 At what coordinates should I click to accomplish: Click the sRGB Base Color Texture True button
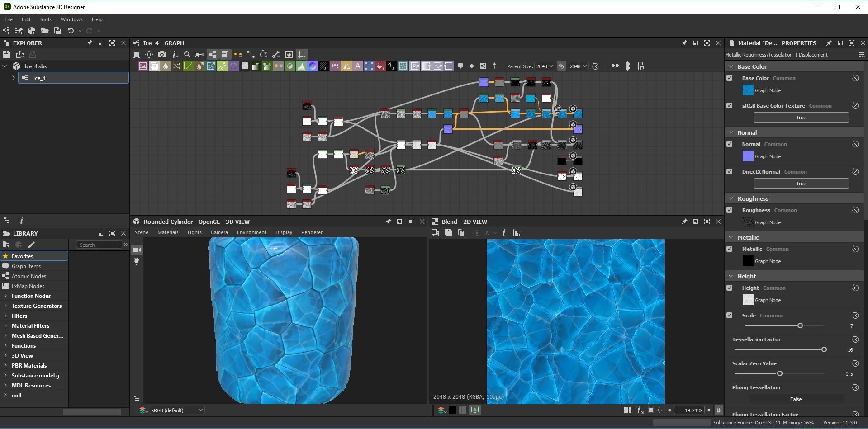coord(801,118)
